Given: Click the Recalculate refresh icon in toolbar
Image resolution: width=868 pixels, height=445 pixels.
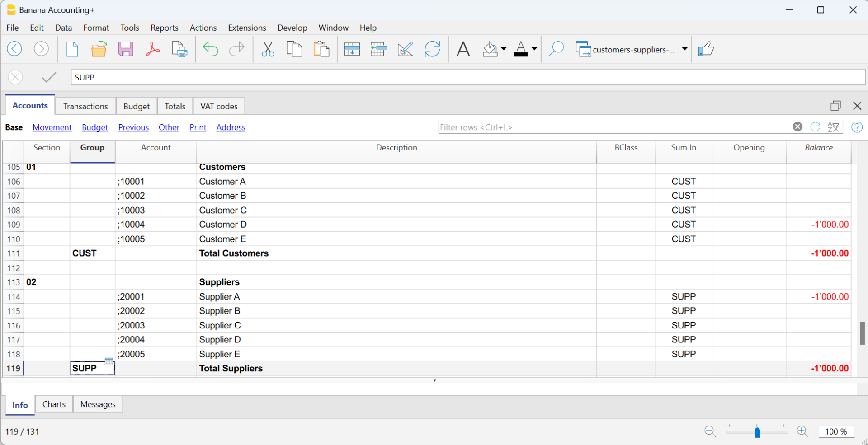Looking at the screenshot, I should coord(432,49).
